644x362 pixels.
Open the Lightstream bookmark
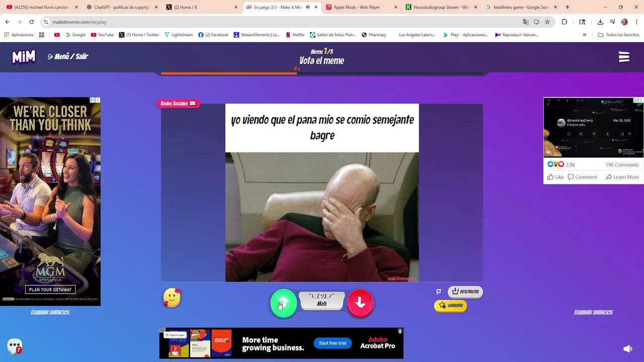pyautogui.click(x=178, y=35)
